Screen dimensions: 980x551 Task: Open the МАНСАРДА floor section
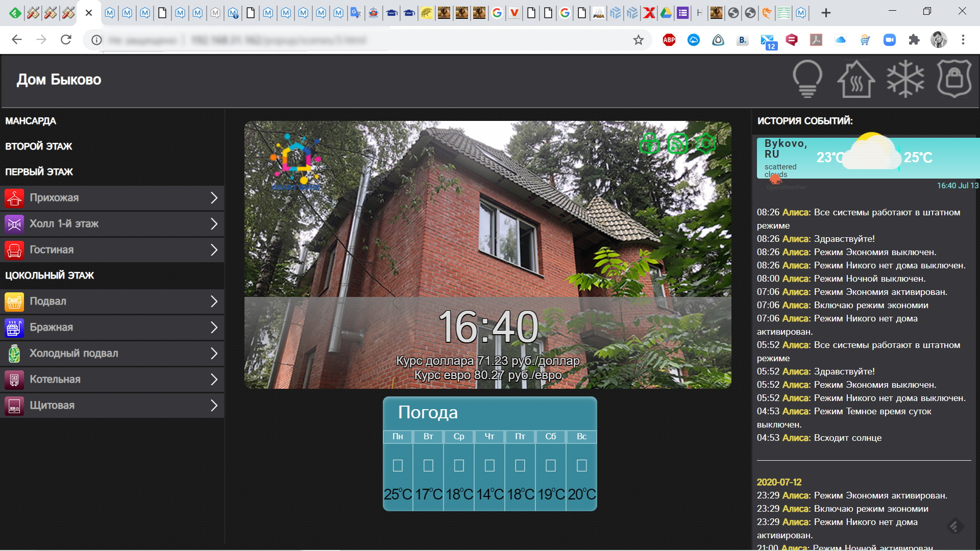[31, 121]
